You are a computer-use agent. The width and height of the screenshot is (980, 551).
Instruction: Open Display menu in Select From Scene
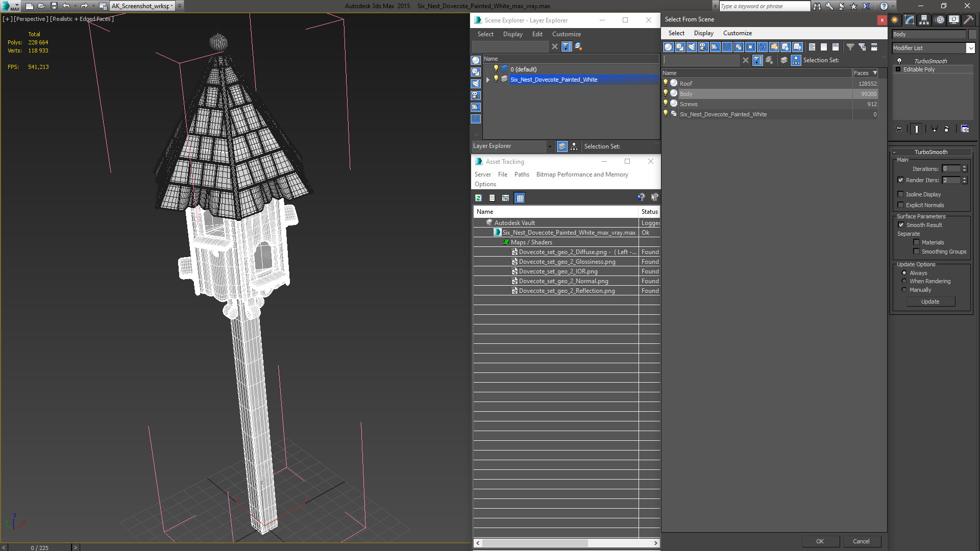click(703, 33)
